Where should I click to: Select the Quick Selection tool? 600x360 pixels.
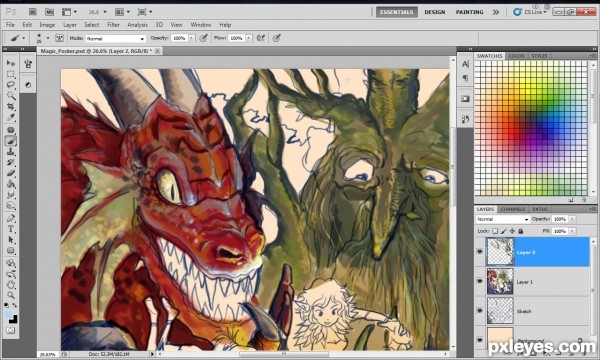coord(11,95)
